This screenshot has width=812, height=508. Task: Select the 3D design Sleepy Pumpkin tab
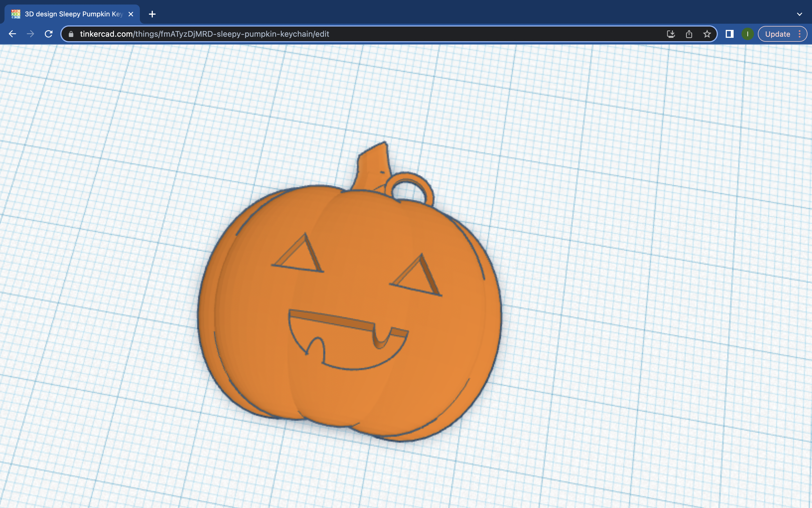[x=72, y=14]
